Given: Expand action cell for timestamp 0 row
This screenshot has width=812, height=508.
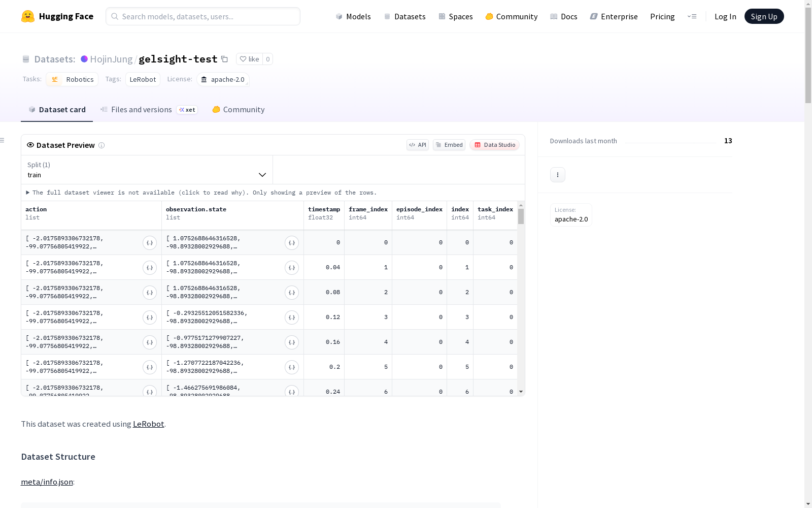Looking at the screenshot, I should [150, 243].
